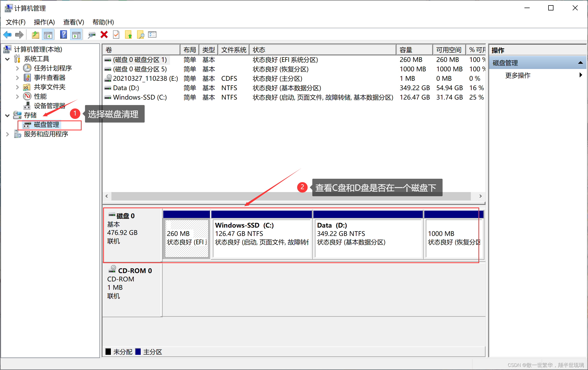This screenshot has height=370, width=588.
Task: Select the 260 MB EFI partition block
Action: pos(186,238)
